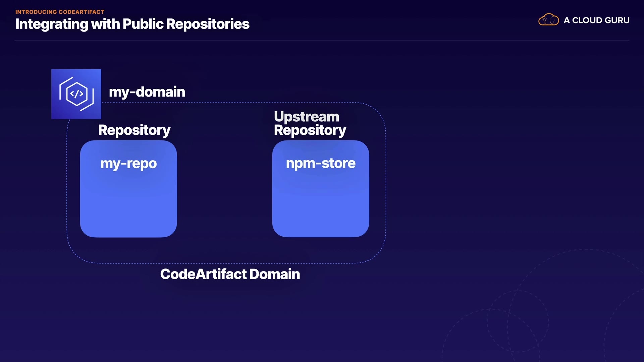Click the A Cloud Guru cloud logo
Screen dimensions: 644x362
pos(548,20)
